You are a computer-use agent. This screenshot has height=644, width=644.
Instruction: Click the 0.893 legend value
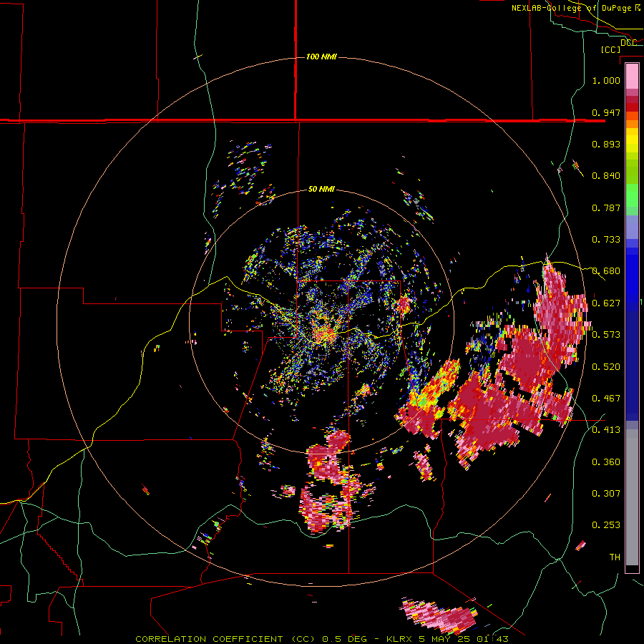tap(606, 144)
